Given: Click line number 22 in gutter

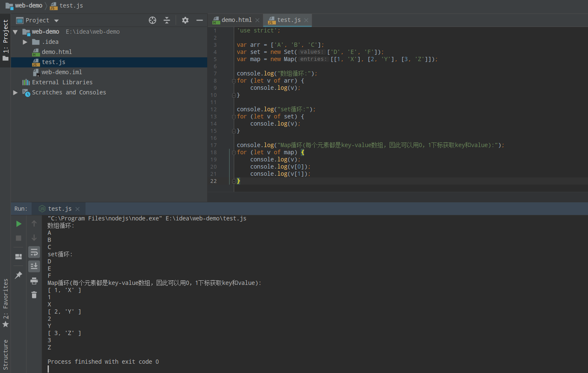Looking at the screenshot, I should (x=214, y=181).
